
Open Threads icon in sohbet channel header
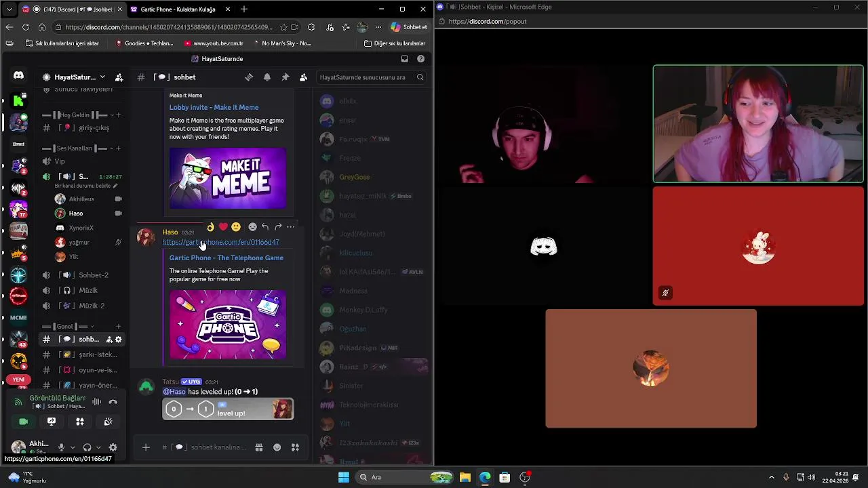pyautogui.click(x=249, y=77)
